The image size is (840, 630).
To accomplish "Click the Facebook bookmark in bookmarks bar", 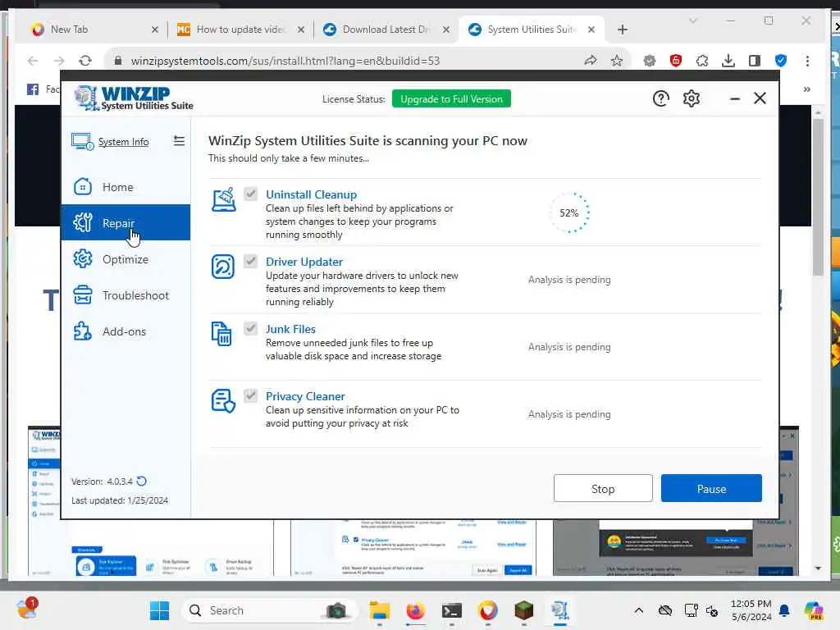I will point(43,89).
